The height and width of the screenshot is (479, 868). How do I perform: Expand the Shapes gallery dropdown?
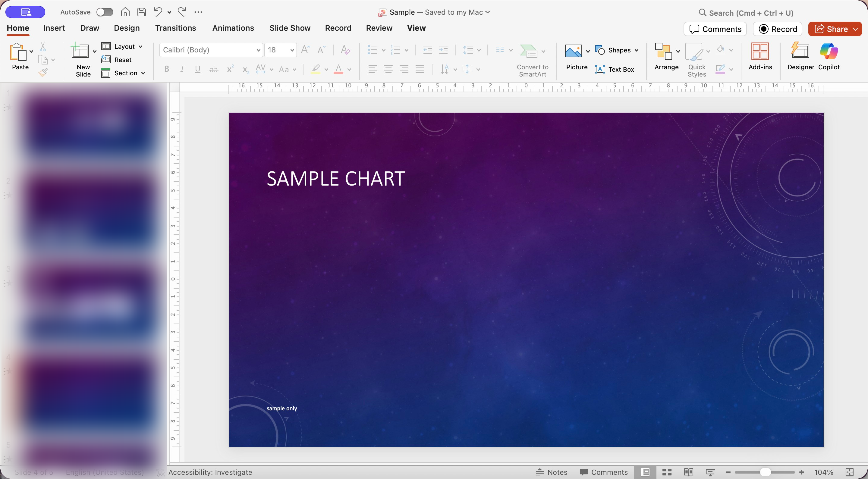637,50
